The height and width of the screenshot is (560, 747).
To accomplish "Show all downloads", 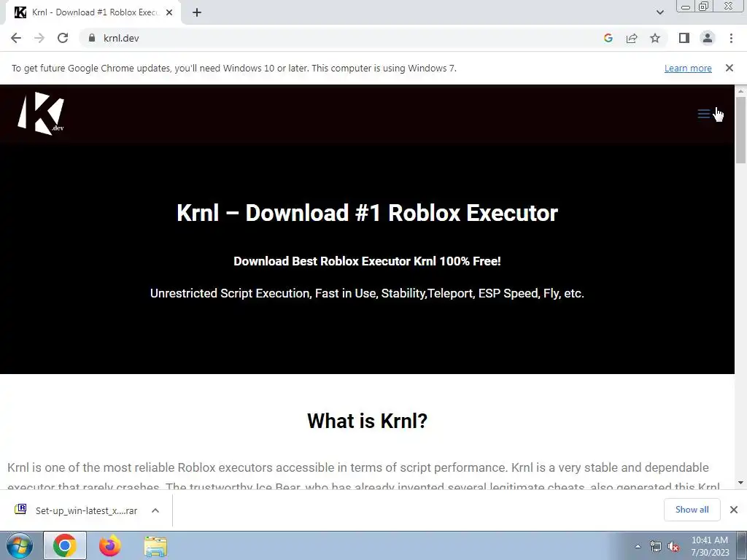I will 692,510.
